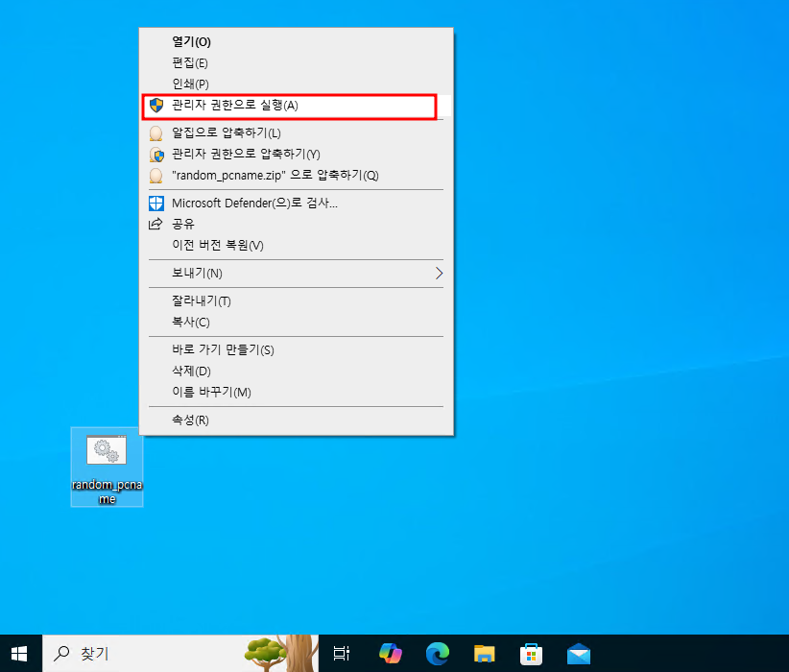Click the random_pcname desktop file icon

tap(107, 453)
